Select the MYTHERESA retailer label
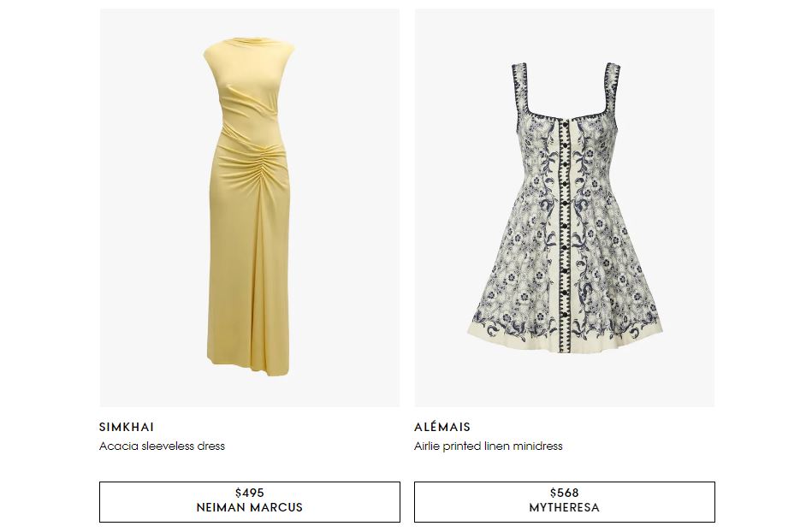 point(565,508)
